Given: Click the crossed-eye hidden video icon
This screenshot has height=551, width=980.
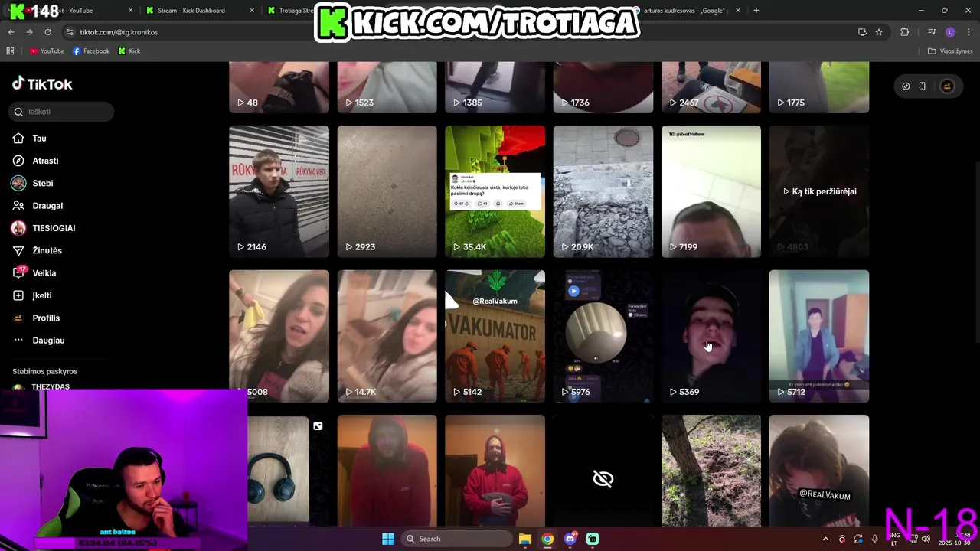Looking at the screenshot, I should point(603,479).
